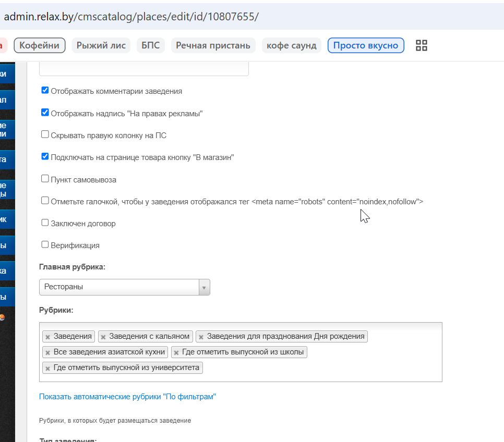Click 'Показать автоматические рубрики По фильтрам' link
This screenshot has height=442, width=504.
click(x=127, y=397)
